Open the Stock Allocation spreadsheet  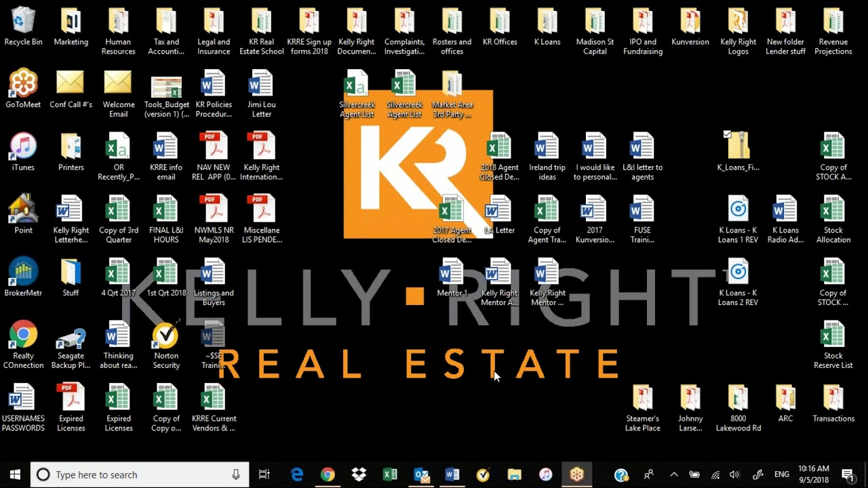click(x=833, y=219)
